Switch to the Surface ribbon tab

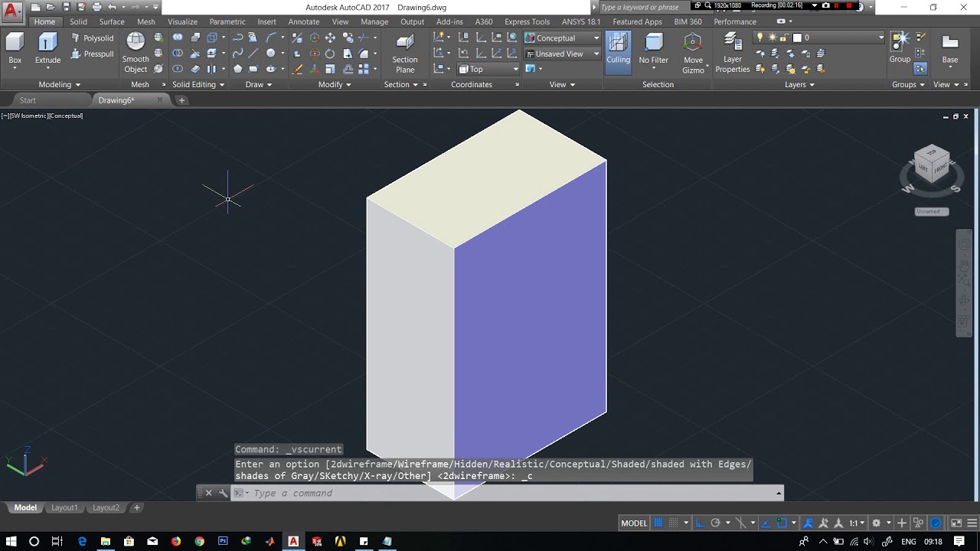pos(112,21)
